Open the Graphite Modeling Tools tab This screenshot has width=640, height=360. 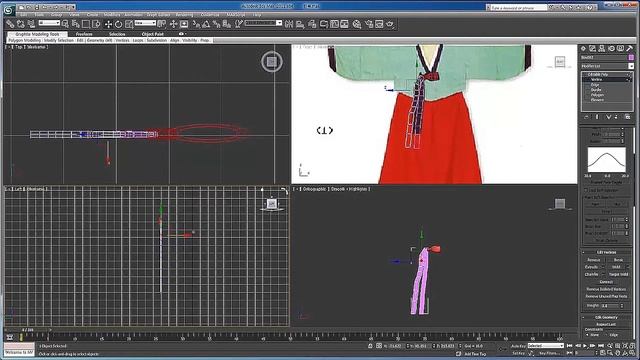(x=38, y=34)
